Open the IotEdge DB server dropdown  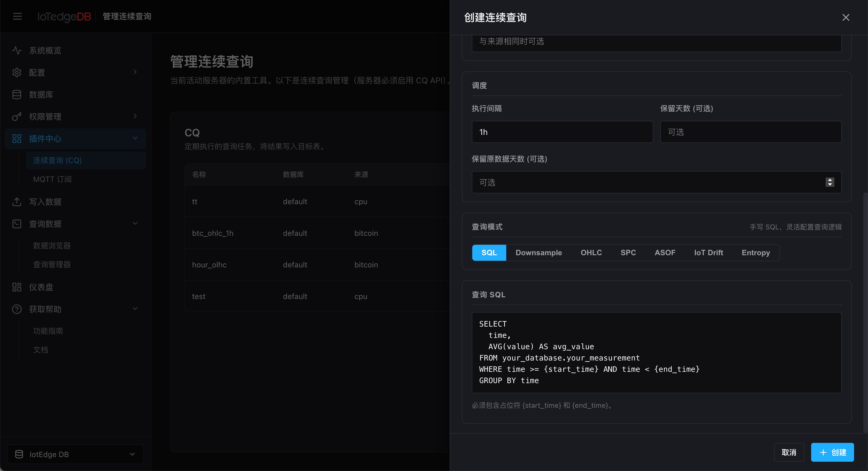tap(75, 454)
